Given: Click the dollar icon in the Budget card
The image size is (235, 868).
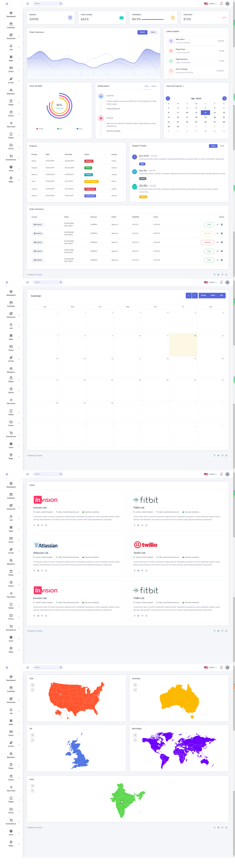Looking at the screenshot, I should click(70, 18).
